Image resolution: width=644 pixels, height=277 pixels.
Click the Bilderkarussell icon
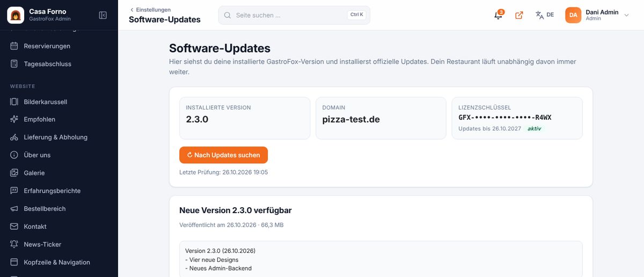coord(14,102)
